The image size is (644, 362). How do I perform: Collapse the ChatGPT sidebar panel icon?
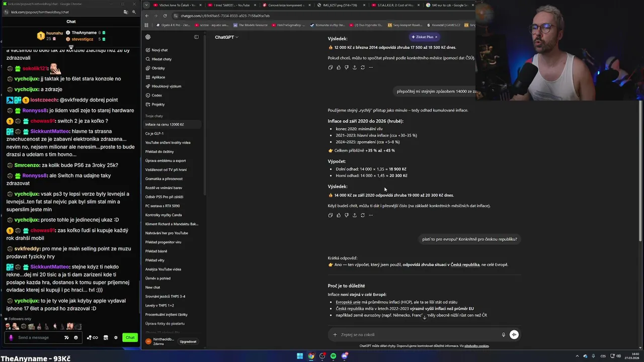tap(196, 37)
